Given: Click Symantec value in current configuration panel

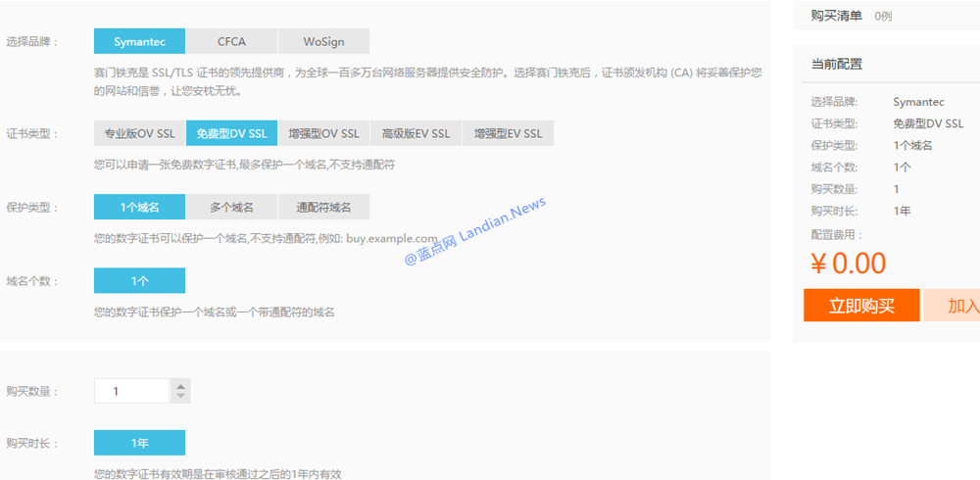Looking at the screenshot, I should coord(918,102).
